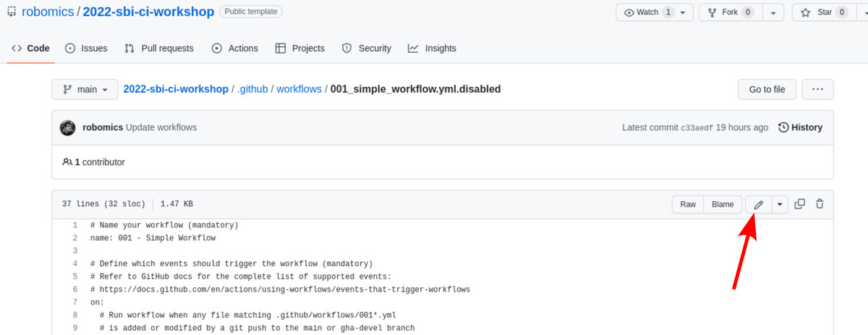868x335 pixels.
Task: Star this repository
Action: (x=824, y=12)
